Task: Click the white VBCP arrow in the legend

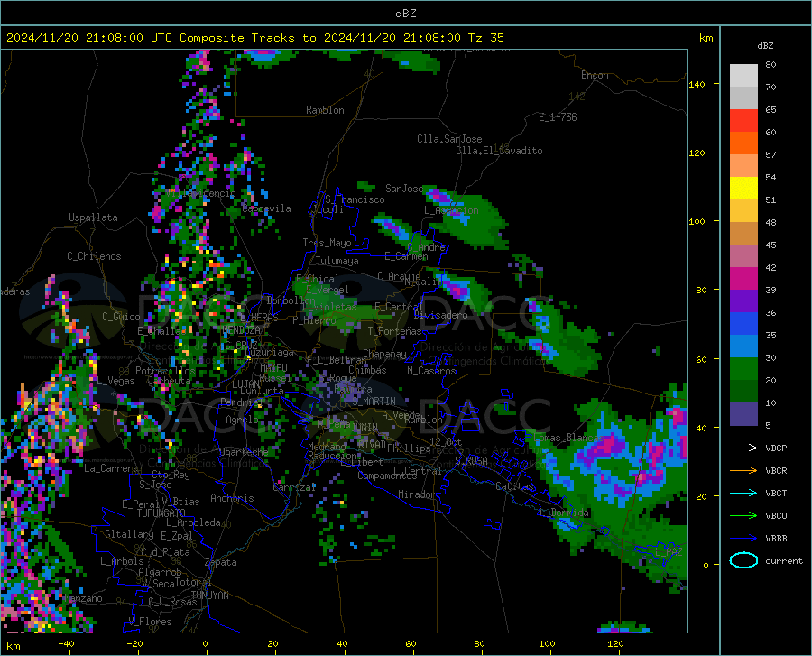Action: 743,448
